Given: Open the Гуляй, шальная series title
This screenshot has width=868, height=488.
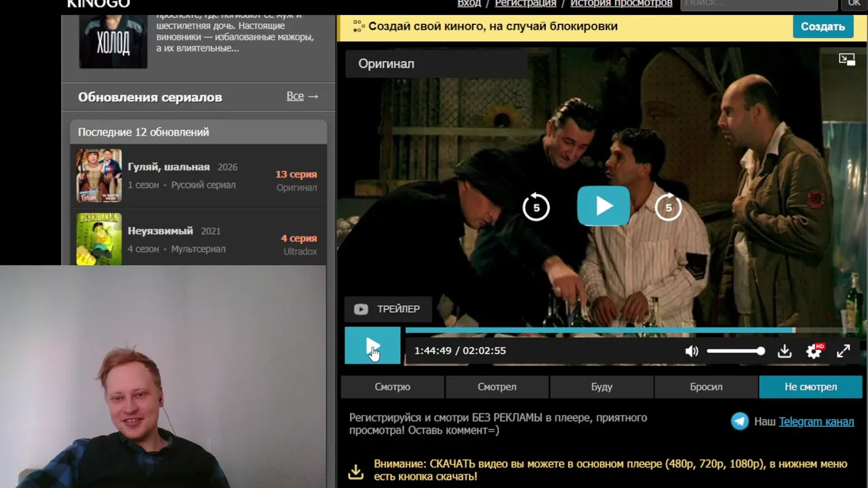Looking at the screenshot, I should coord(169,167).
